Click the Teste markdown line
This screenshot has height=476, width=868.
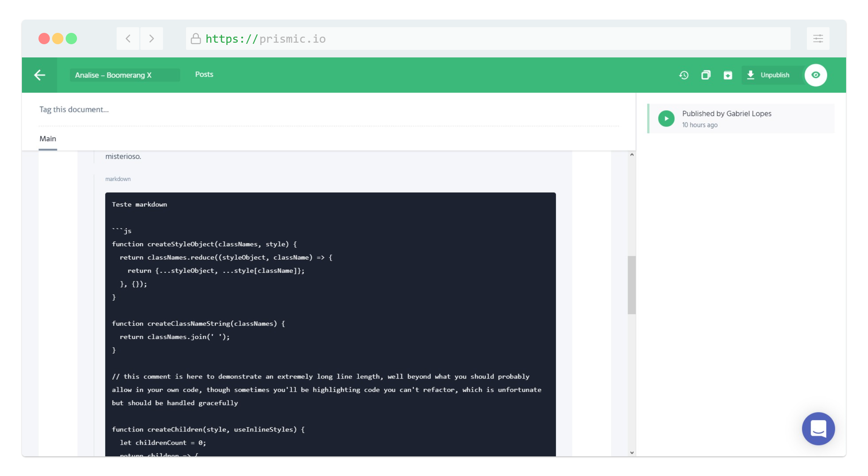tap(139, 204)
